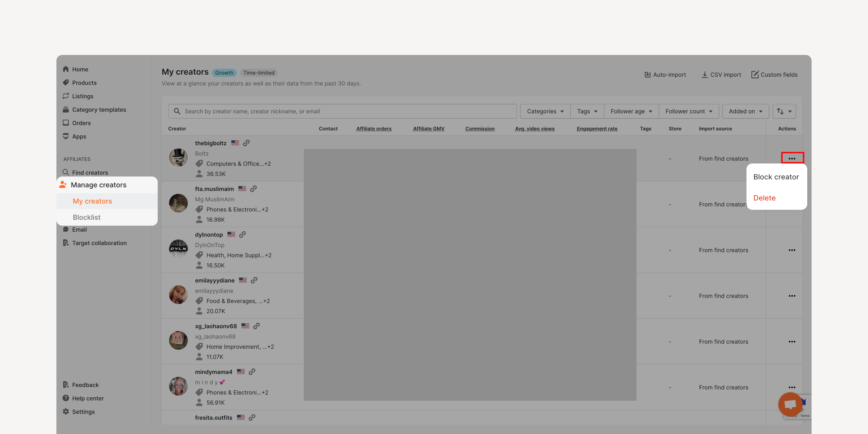Open the link icon next to thebigboltz
The width and height of the screenshot is (868, 434).
(246, 143)
